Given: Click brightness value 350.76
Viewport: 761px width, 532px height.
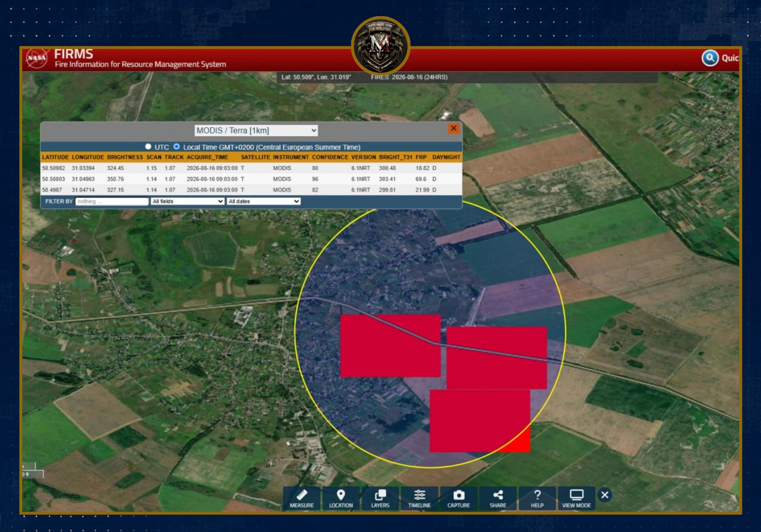Looking at the screenshot, I should (x=116, y=179).
